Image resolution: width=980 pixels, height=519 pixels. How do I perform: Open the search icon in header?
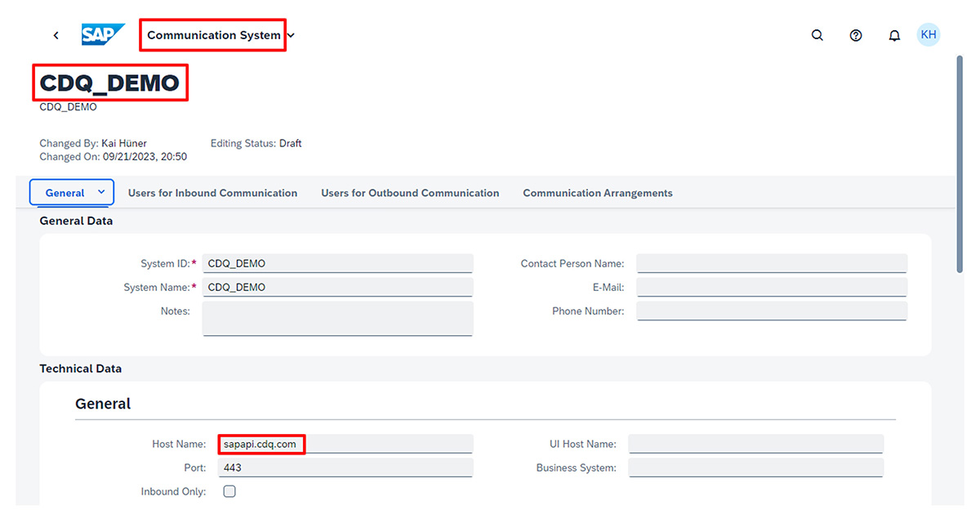pos(817,35)
